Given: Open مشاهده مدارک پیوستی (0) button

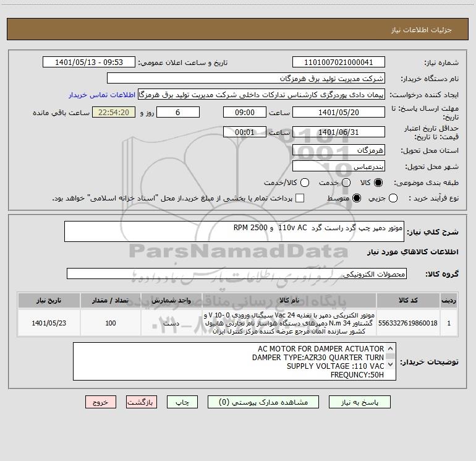Looking at the screenshot, I should pyautogui.click(x=263, y=402).
